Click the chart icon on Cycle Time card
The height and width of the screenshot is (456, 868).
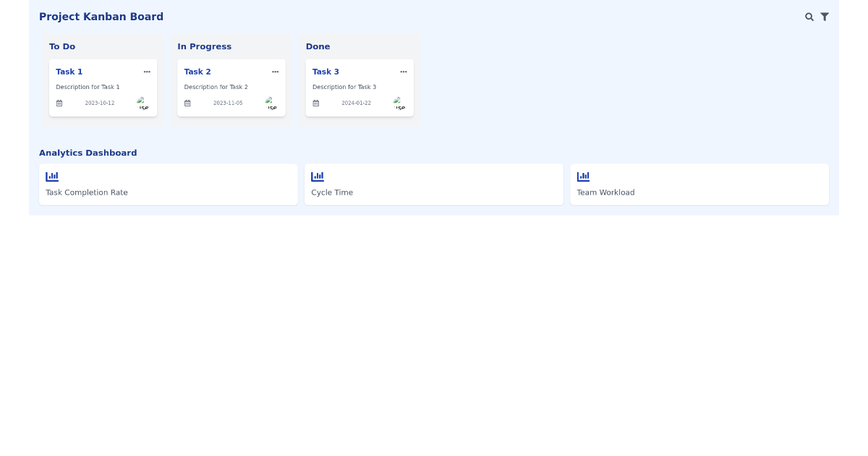coord(317,175)
